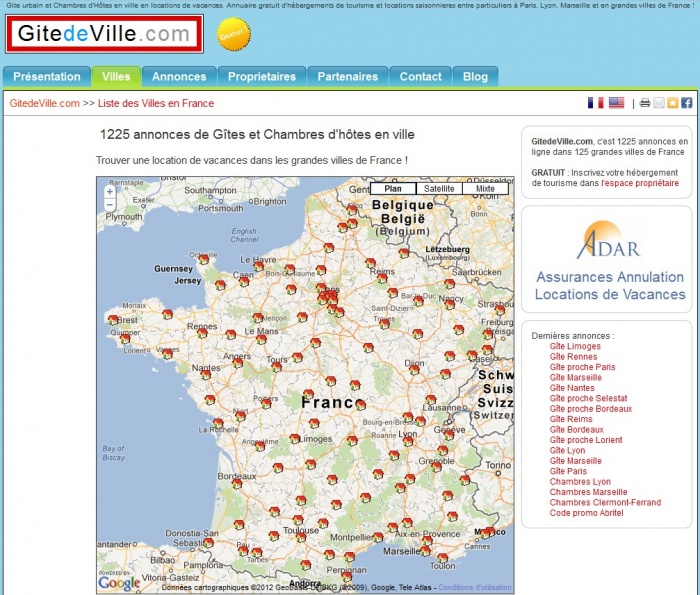Screen dimensions: 700x595
Task: Switch map to Satellite view
Action: tap(439, 189)
